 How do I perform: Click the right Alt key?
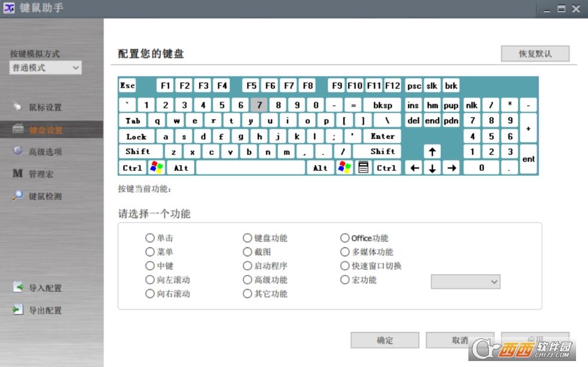320,167
